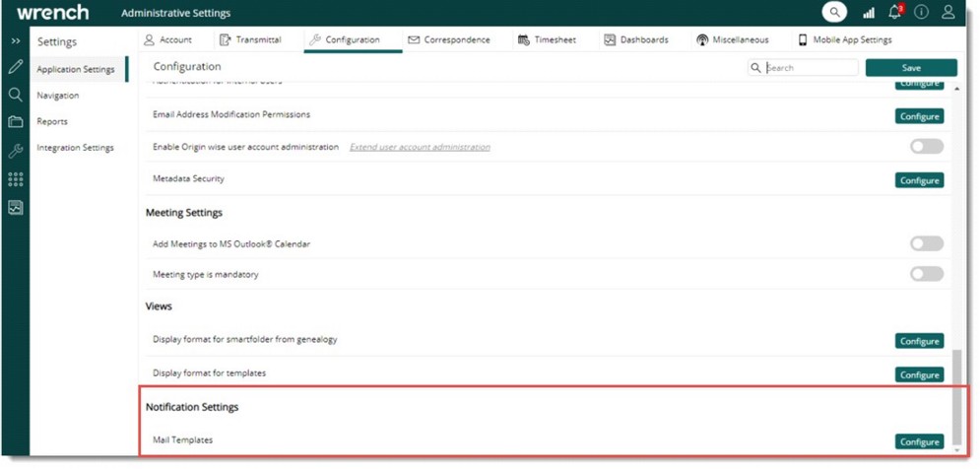
Task: Select the wrench settings icon in sidebar
Action: coord(15,151)
